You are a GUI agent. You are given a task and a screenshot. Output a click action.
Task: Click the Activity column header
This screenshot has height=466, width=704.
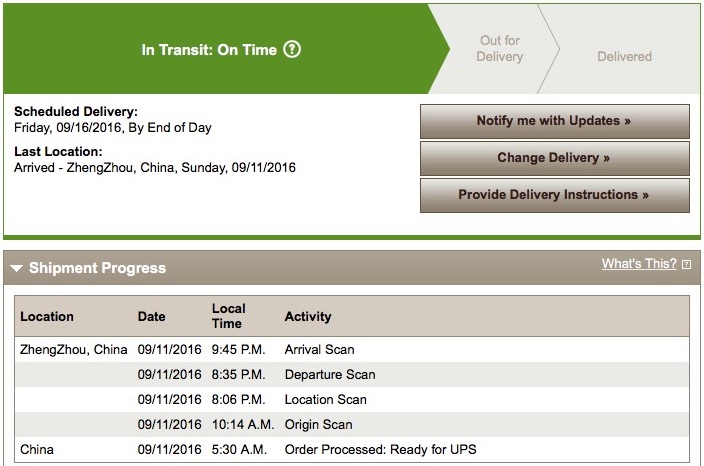click(x=308, y=317)
